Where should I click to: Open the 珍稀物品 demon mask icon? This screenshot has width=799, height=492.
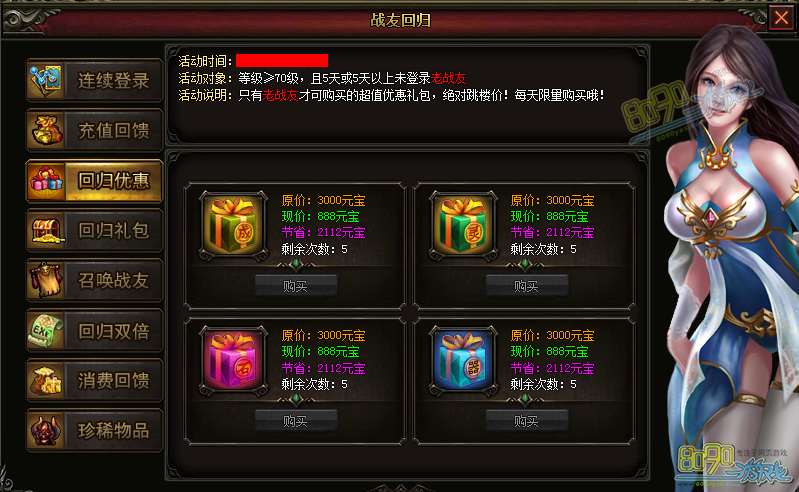point(46,430)
